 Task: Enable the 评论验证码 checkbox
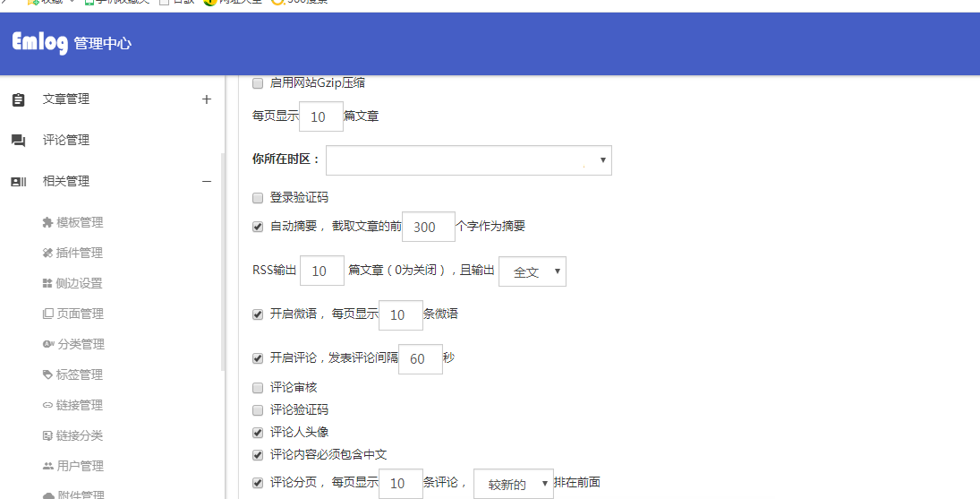pyautogui.click(x=258, y=410)
